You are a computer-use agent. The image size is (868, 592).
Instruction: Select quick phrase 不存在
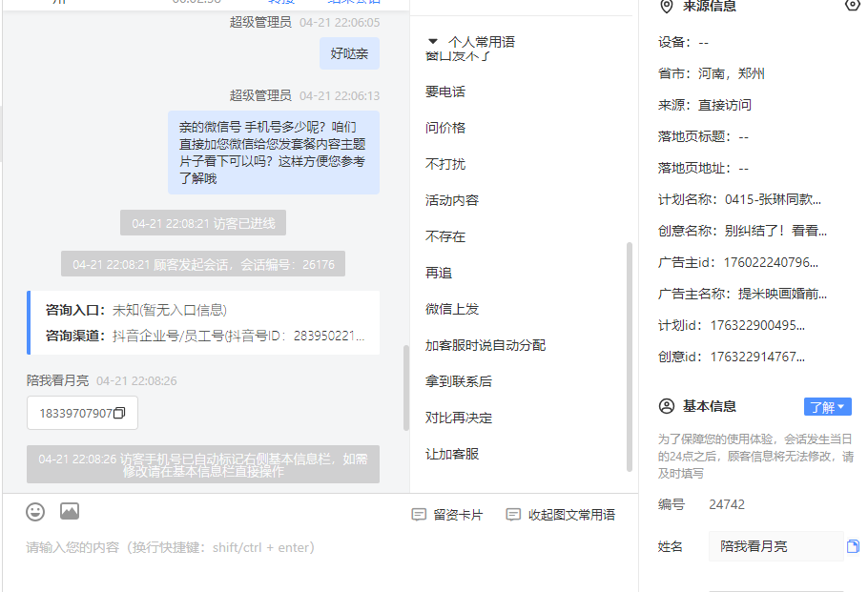point(445,236)
